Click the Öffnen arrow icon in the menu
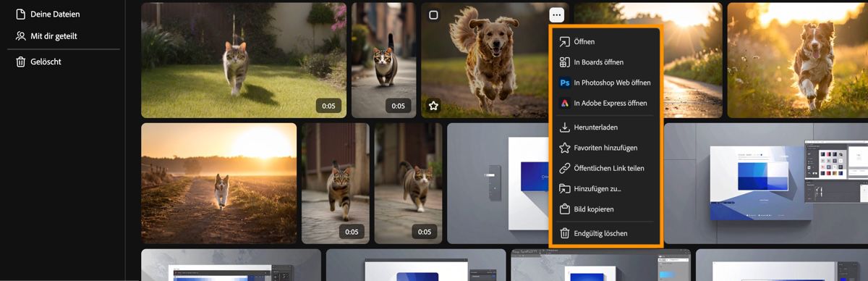Viewport: 868px width, 281px height. point(565,42)
